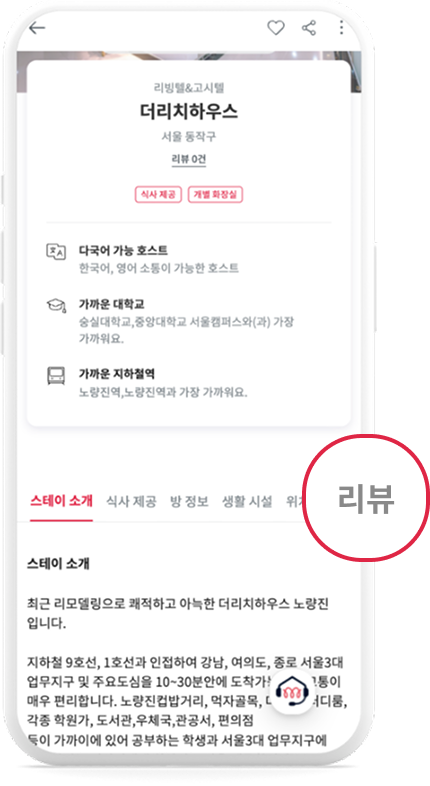Favorite this stay with heart icon

coord(275,28)
